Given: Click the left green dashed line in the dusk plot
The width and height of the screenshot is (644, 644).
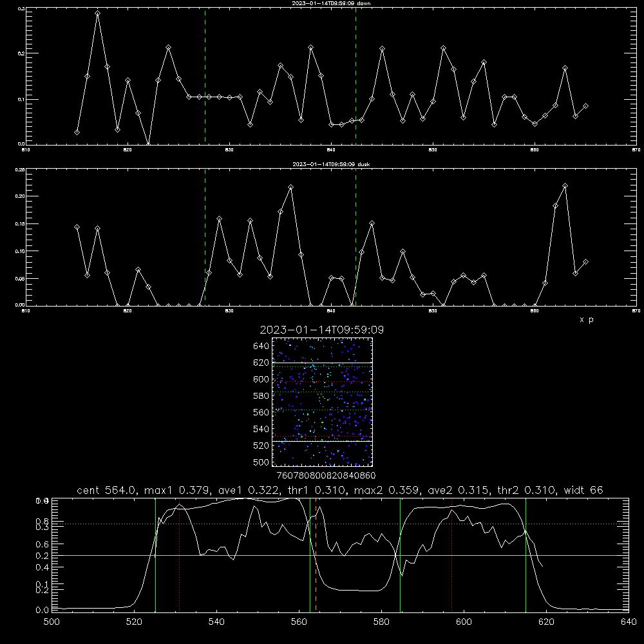Looking at the screenshot, I should tap(205, 237).
